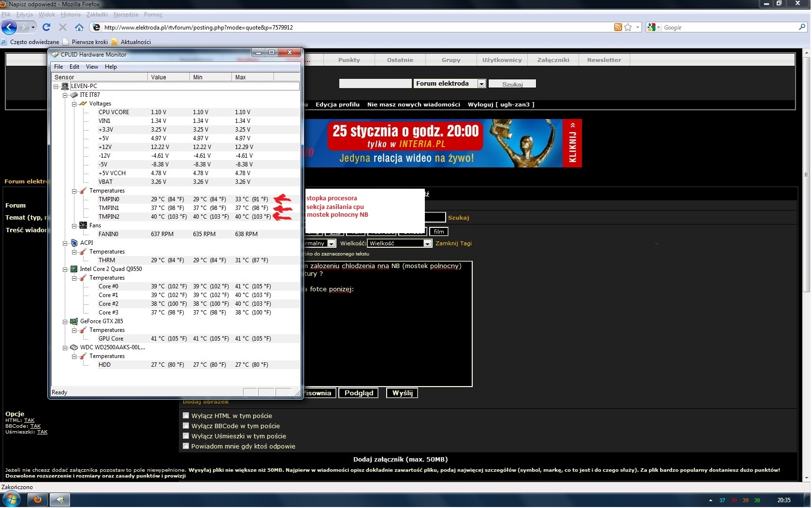Click the Wyślij submit button
The height and width of the screenshot is (508, 812).
402,393
